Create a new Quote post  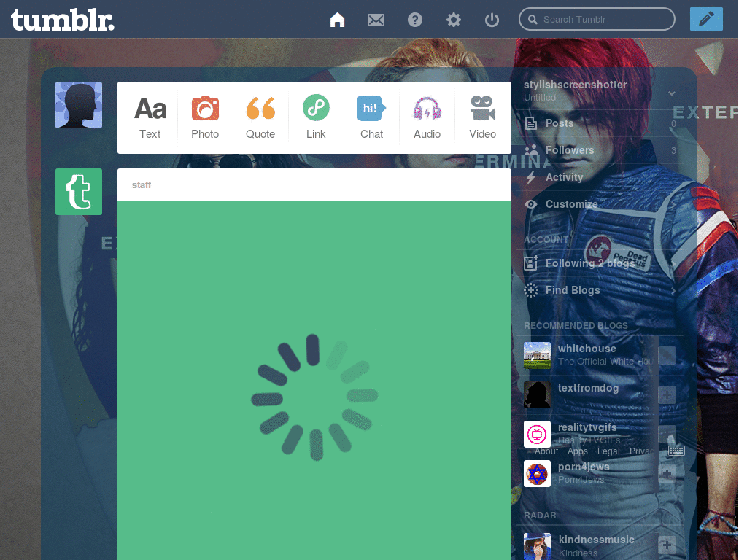tap(260, 117)
